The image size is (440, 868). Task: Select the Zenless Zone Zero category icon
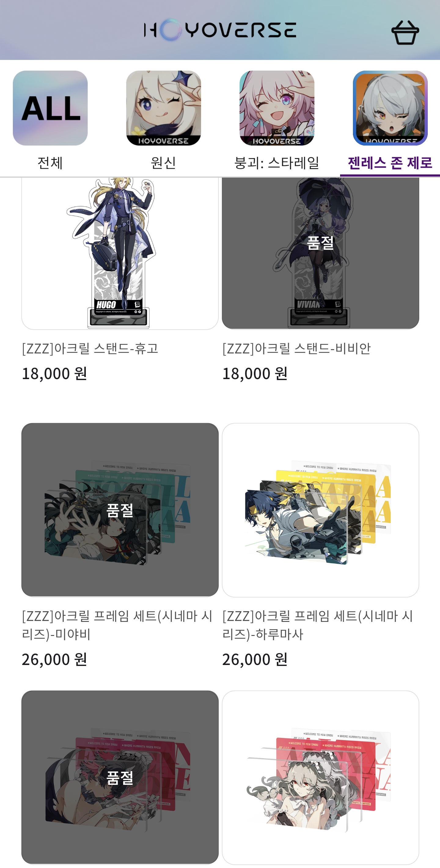[x=390, y=108]
